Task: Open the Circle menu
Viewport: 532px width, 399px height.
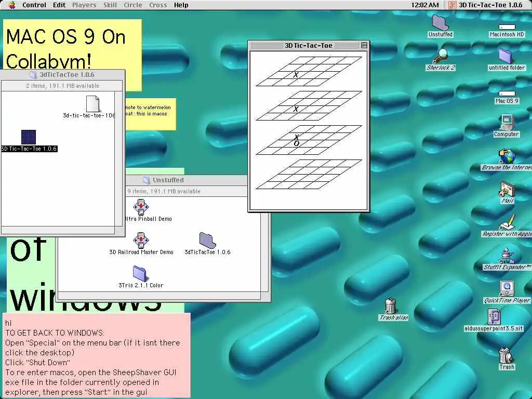Action: tap(132, 5)
